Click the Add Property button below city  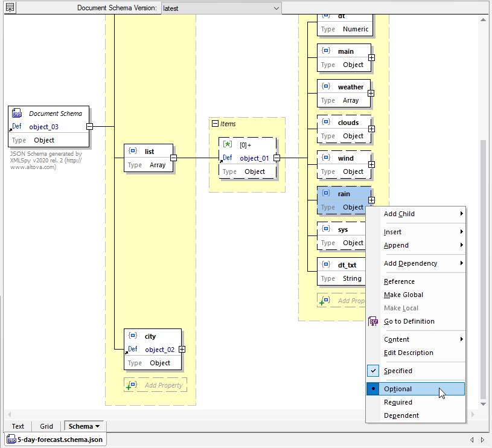click(x=163, y=385)
